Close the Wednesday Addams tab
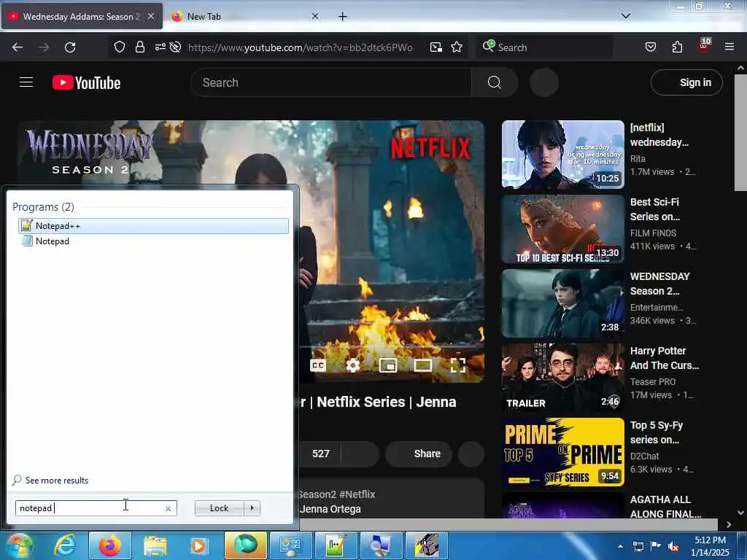Screen dimensions: 747x560 click(x=151, y=16)
